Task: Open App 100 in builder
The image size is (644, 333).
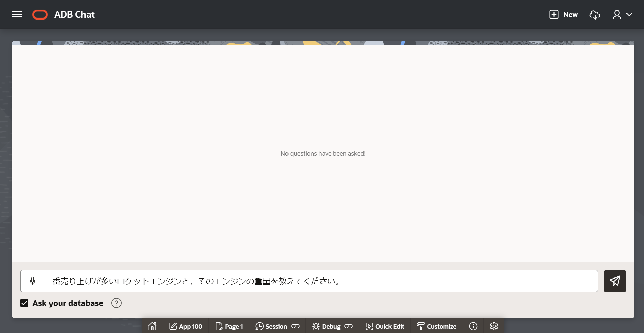Action: (x=186, y=326)
